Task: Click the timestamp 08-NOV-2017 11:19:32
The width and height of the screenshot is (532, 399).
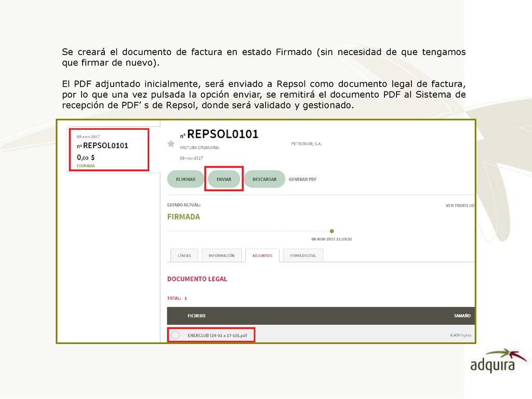Action: [x=331, y=239]
